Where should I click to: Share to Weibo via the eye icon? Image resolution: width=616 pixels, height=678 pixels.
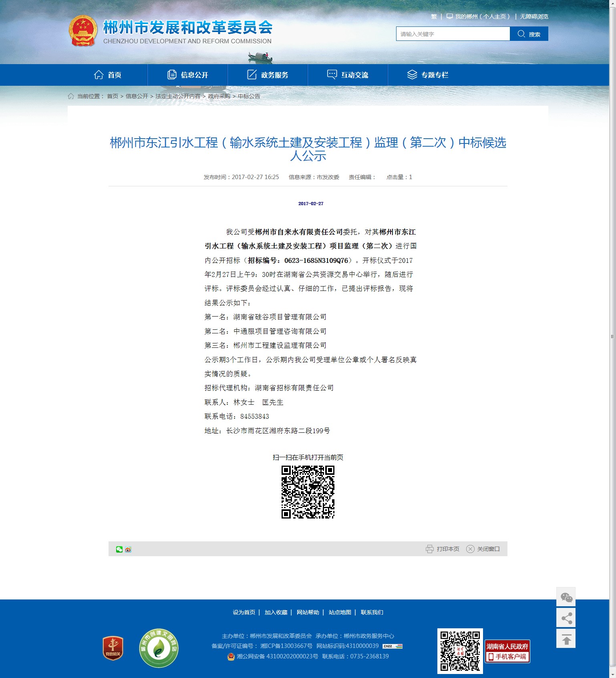[128, 549]
